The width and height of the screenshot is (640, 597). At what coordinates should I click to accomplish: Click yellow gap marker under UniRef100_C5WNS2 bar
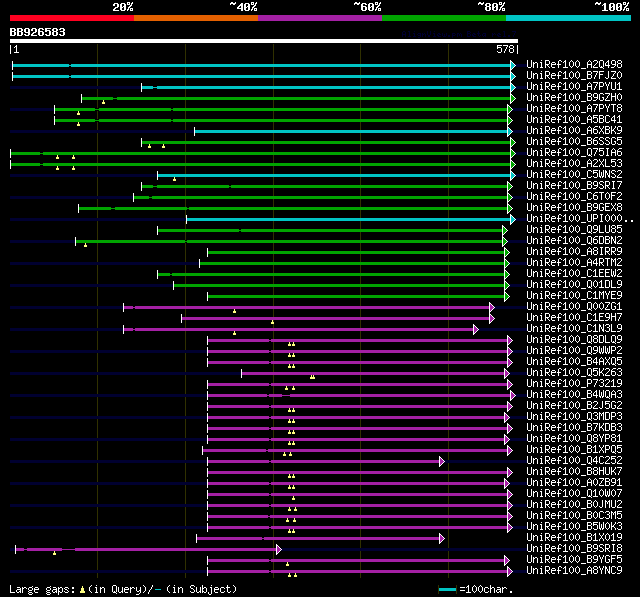tap(174, 179)
